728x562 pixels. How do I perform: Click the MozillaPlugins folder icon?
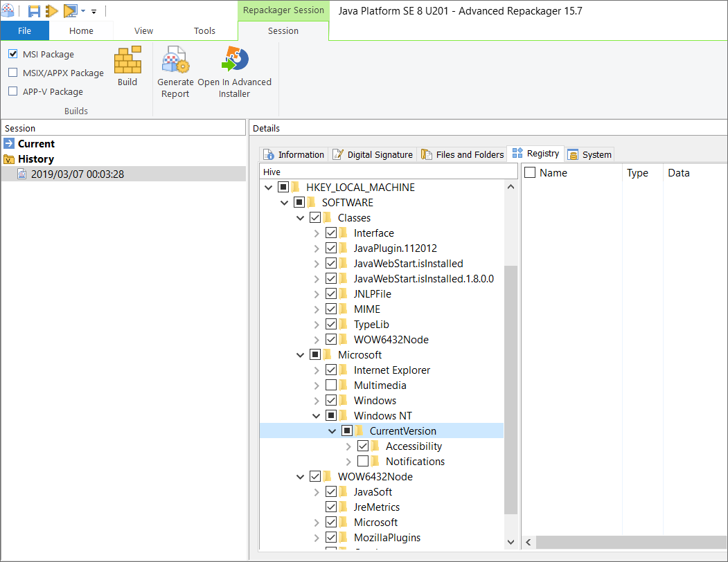coord(344,537)
